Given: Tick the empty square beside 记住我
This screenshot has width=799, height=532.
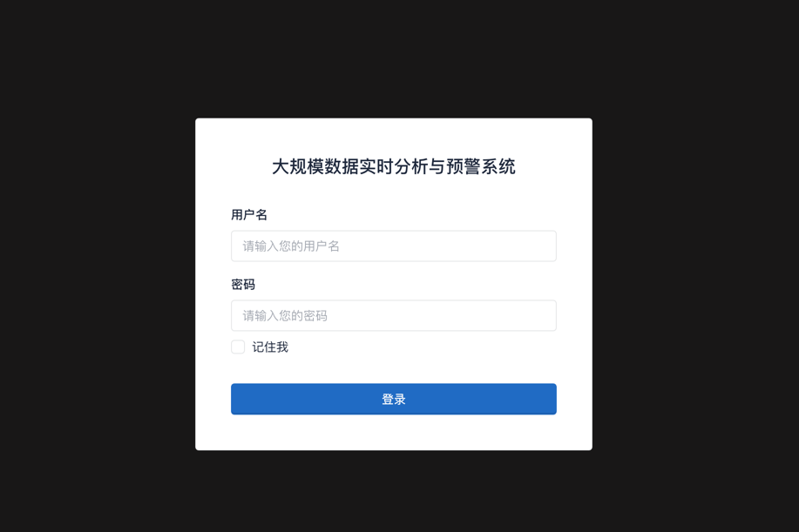Looking at the screenshot, I should [x=238, y=347].
